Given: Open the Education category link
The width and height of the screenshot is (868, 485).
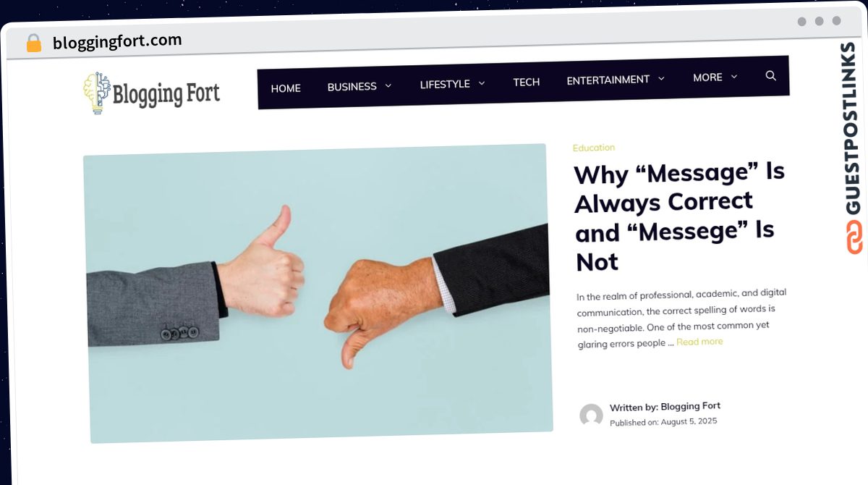Looking at the screenshot, I should (x=594, y=148).
